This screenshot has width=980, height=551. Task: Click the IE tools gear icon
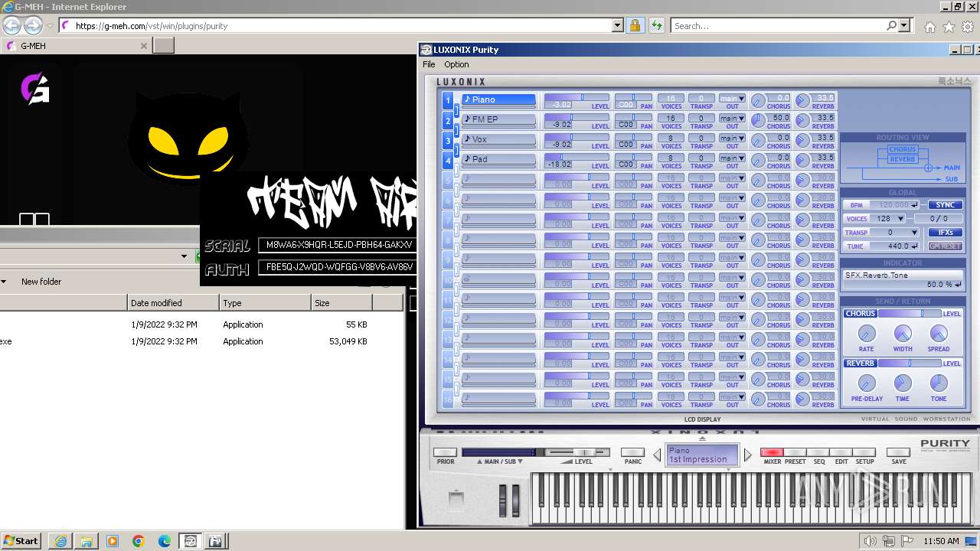click(968, 26)
